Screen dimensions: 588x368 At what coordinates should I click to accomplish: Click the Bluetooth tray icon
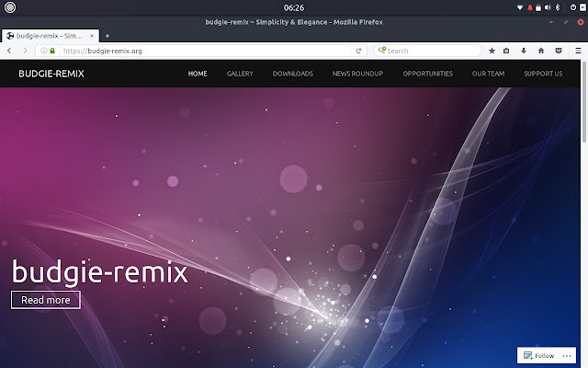click(558, 7)
